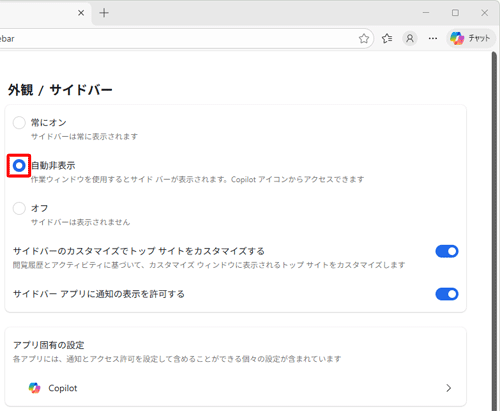Minimize the browser window
500x411 pixels.
(426, 13)
